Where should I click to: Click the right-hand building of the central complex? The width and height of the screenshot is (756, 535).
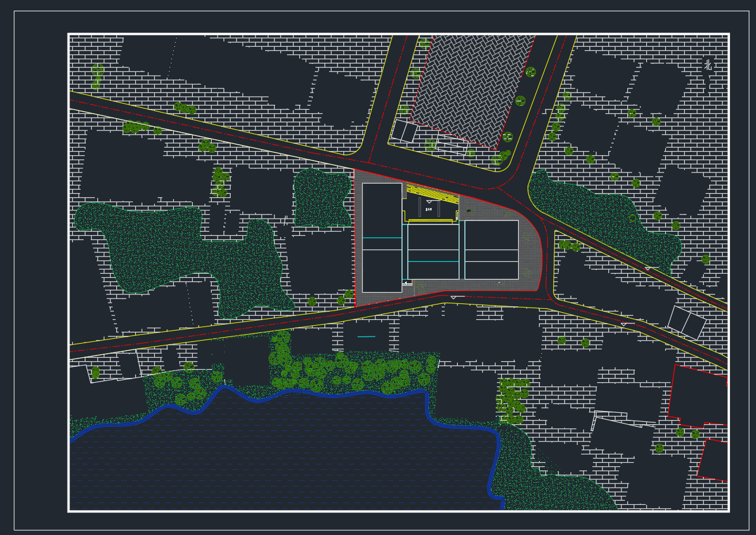[x=492, y=249]
